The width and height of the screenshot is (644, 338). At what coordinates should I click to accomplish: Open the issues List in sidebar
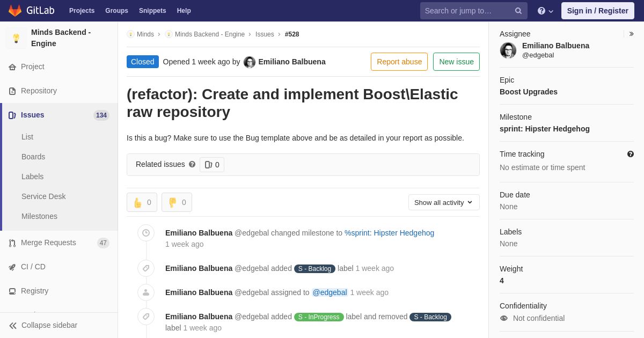pos(27,137)
